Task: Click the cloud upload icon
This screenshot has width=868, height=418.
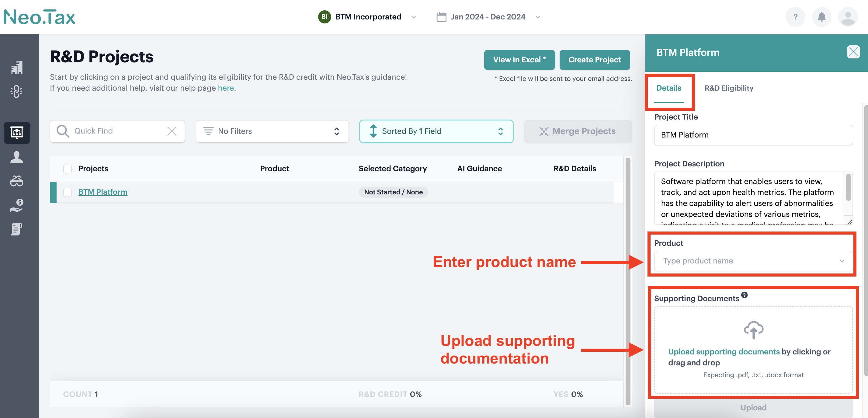Action: [753, 330]
